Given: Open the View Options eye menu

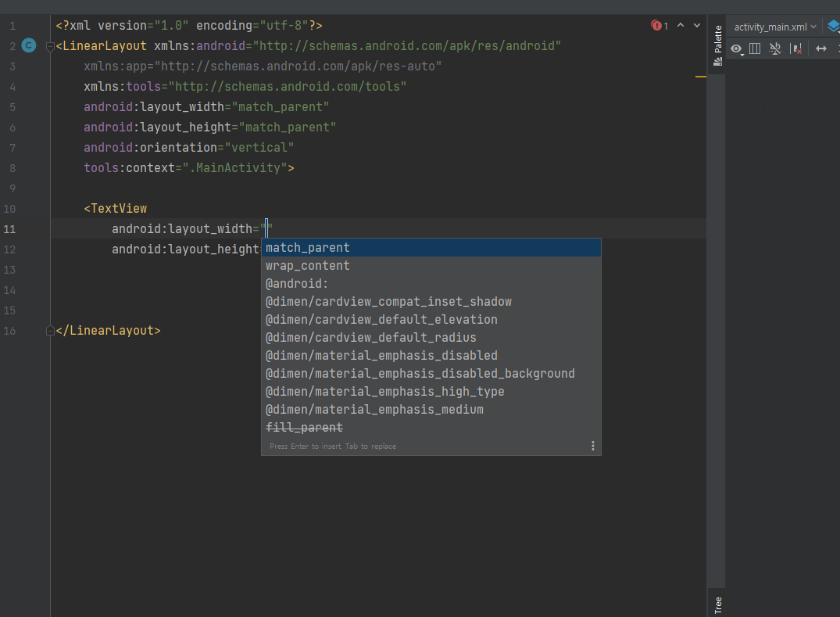Looking at the screenshot, I should point(737,48).
